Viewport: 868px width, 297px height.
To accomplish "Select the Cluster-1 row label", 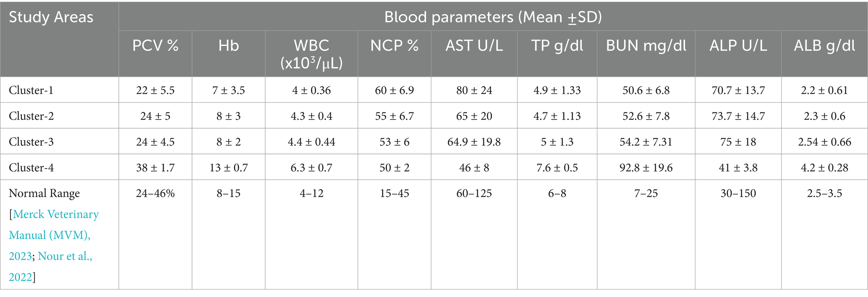I will (x=31, y=90).
